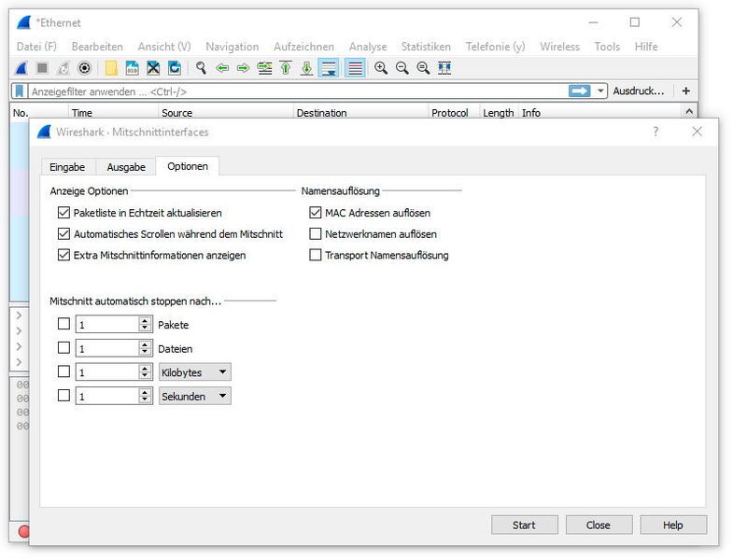The width and height of the screenshot is (733, 560).
Task: Click the go to specific packet icon
Action: point(264,68)
